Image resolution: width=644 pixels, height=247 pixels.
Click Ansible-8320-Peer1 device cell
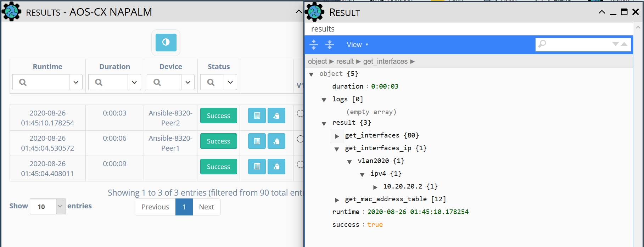pyautogui.click(x=170, y=143)
